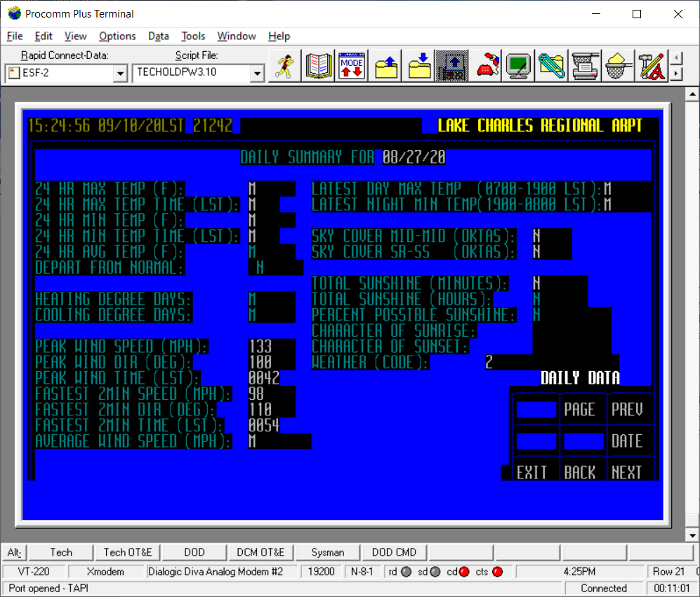700x597 pixels.
Task: Click the paperclip folder icon
Action: [x=551, y=66]
